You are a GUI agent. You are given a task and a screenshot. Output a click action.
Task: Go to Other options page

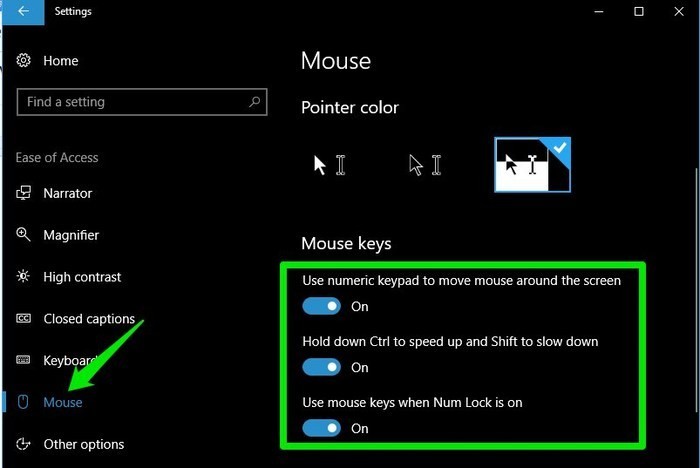coord(84,444)
